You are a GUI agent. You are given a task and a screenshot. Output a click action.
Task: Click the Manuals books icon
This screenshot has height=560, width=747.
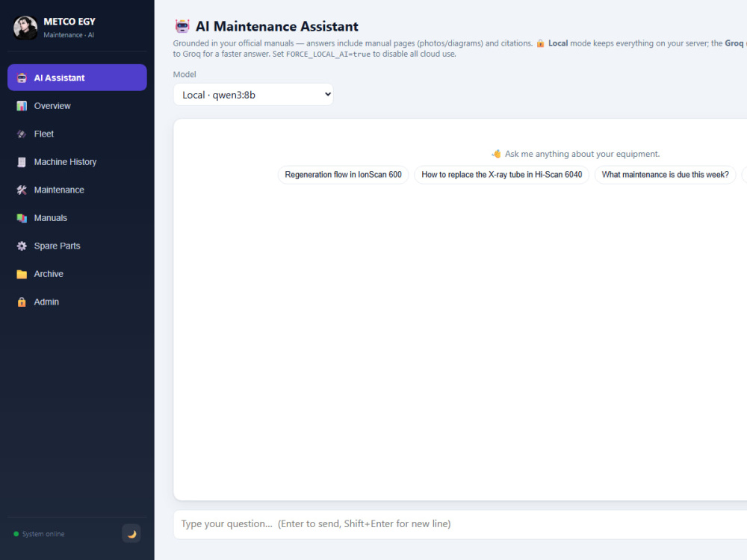[x=22, y=218]
